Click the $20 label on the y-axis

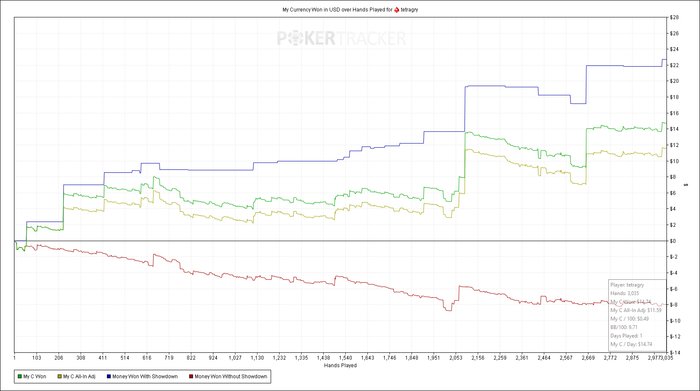tap(674, 81)
